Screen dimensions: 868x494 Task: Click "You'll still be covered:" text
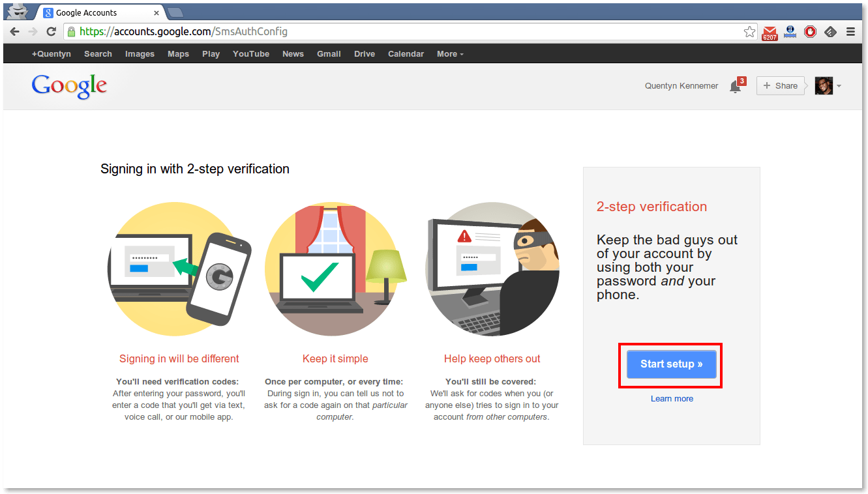click(490, 381)
